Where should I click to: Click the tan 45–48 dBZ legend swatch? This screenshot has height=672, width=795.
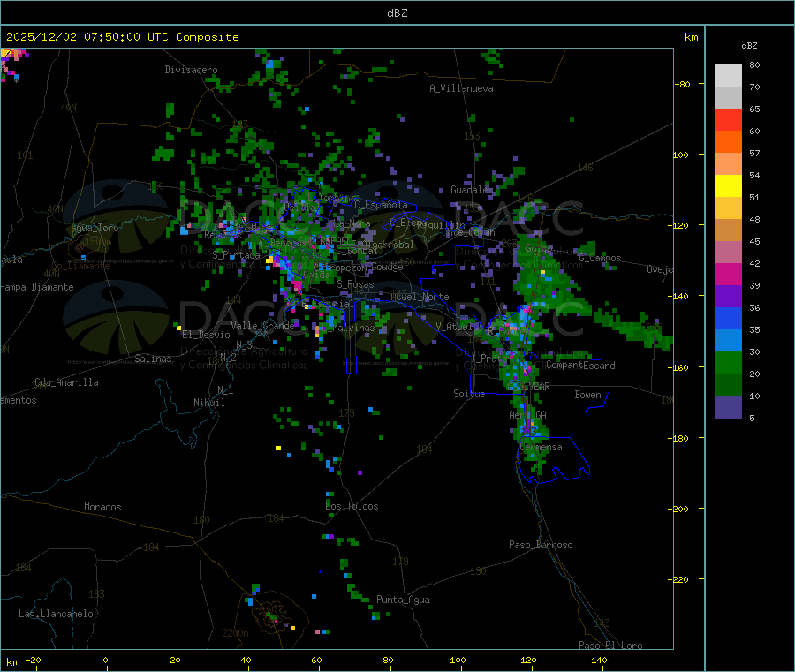728,230
